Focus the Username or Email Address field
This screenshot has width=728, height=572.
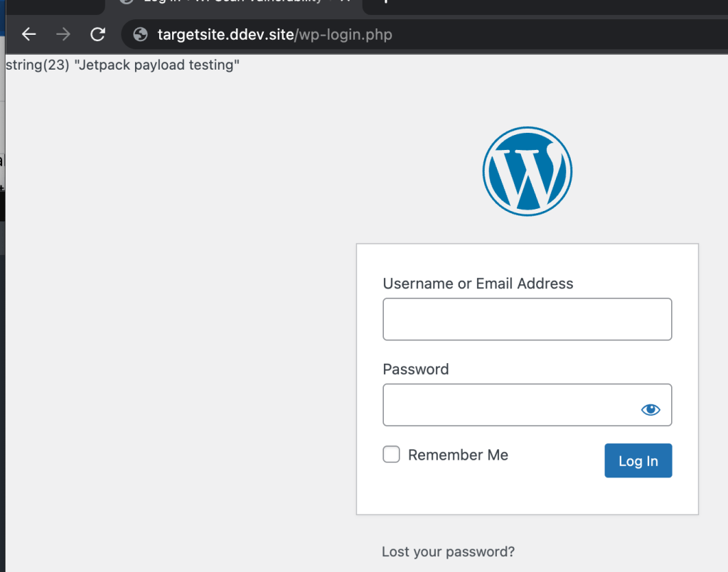coord(527,319)
